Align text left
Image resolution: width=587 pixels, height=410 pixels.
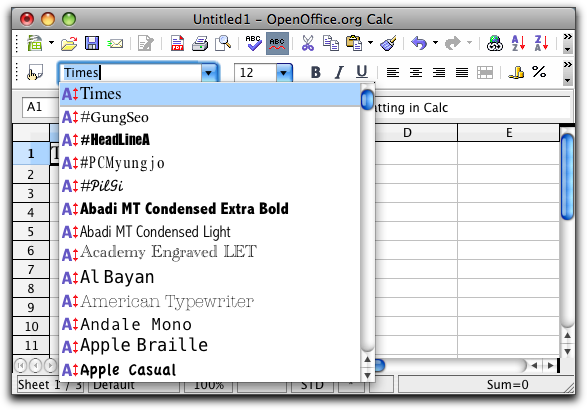393,72
